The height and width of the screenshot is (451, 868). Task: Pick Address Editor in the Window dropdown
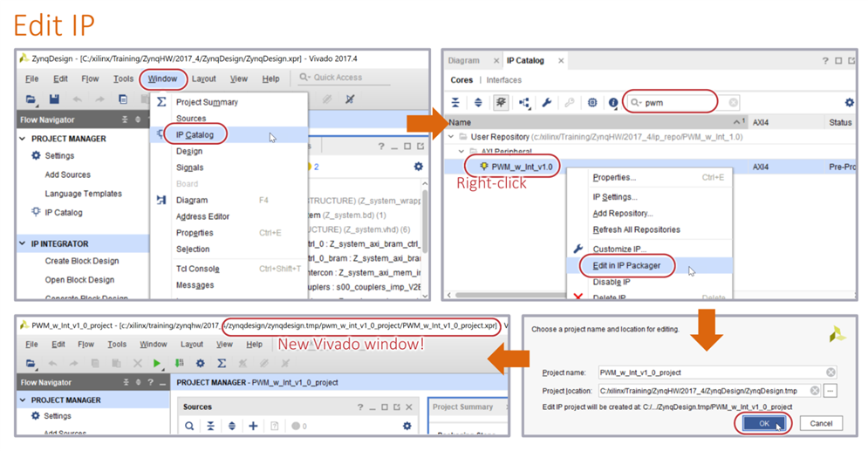tap(202, 216)
